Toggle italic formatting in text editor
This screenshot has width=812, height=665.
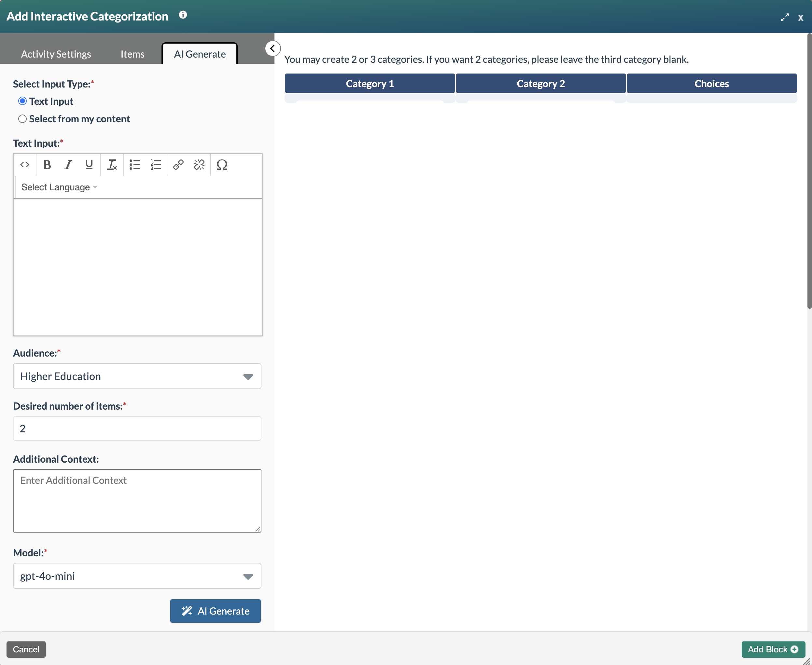click(68, 165)
